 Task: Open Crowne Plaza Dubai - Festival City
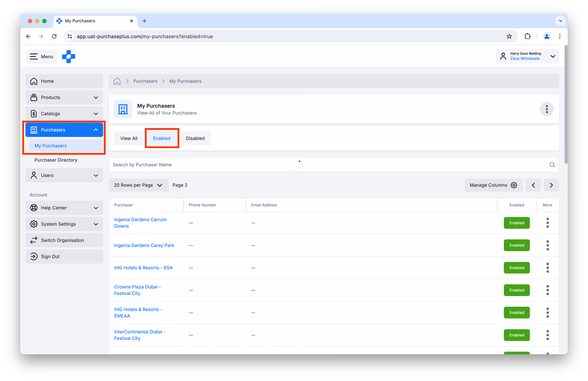(x=137, y=290)
